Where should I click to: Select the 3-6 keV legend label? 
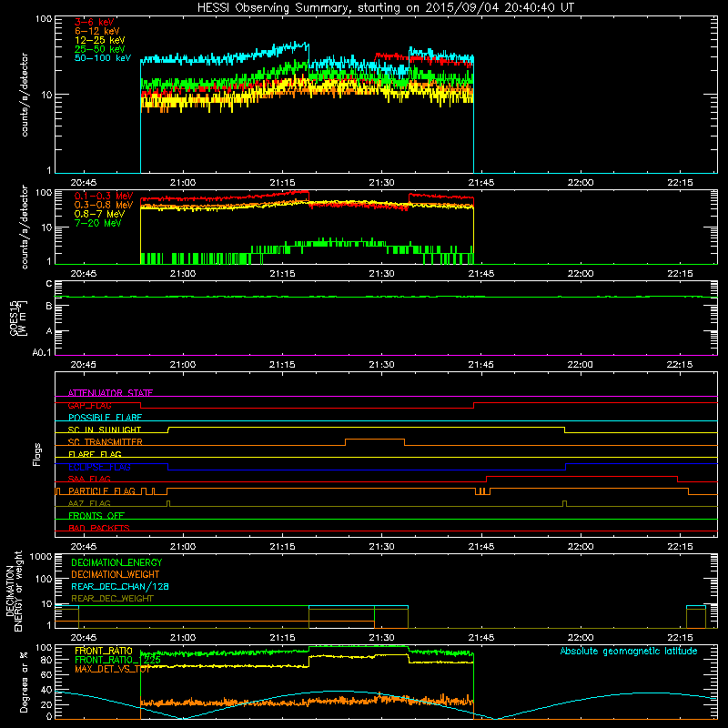pos(95,22)
